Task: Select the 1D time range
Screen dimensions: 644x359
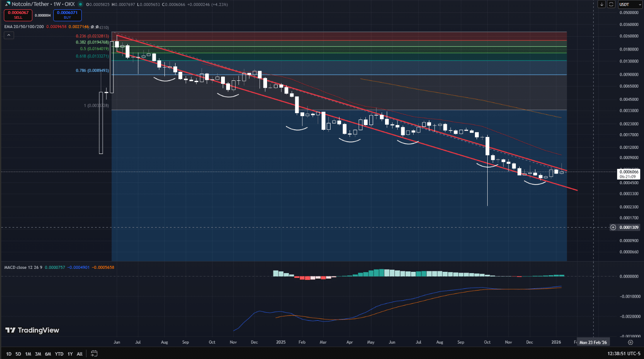Action: (9, 354)
